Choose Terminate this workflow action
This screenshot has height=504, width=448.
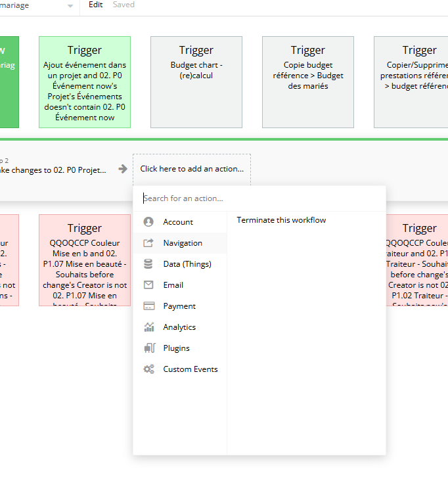(281, 220)
